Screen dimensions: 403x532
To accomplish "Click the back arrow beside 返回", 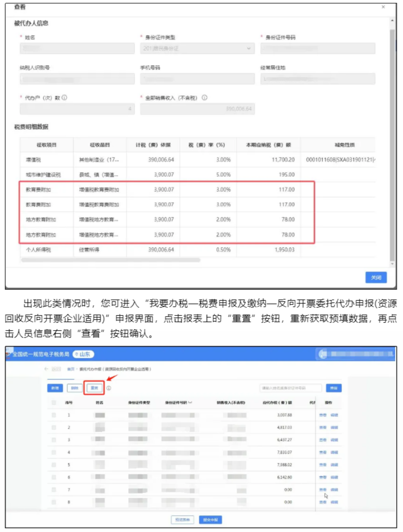I will point(46,369).
